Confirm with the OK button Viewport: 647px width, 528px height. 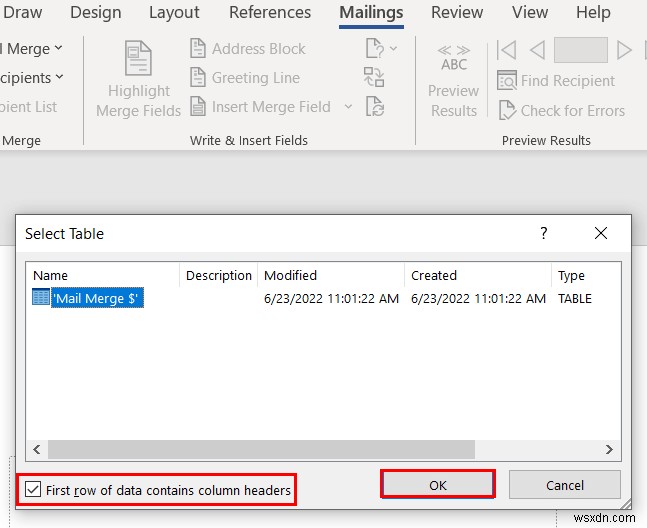point(437,484)
